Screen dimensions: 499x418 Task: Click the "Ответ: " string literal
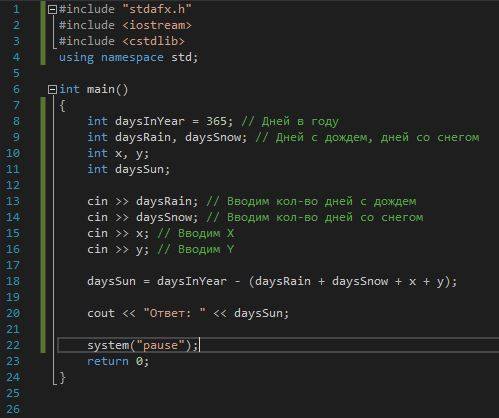[x=174, y=313]
